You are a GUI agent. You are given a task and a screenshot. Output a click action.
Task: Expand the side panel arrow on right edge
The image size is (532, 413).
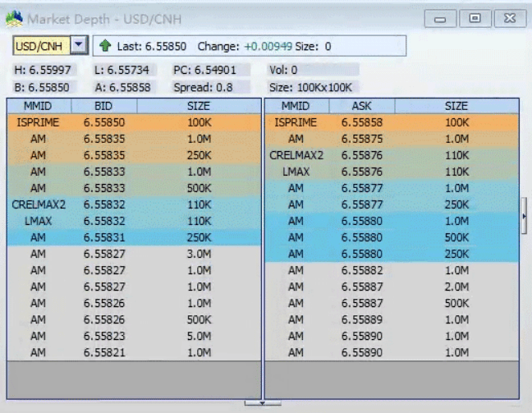pos(524,216)
